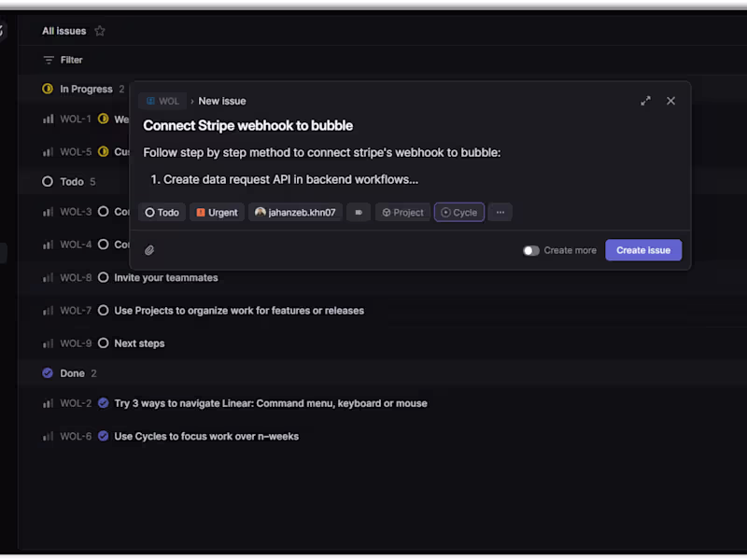Expand the new issue dialog to fullscreen

pyautogui.click(x=645, y=101)
